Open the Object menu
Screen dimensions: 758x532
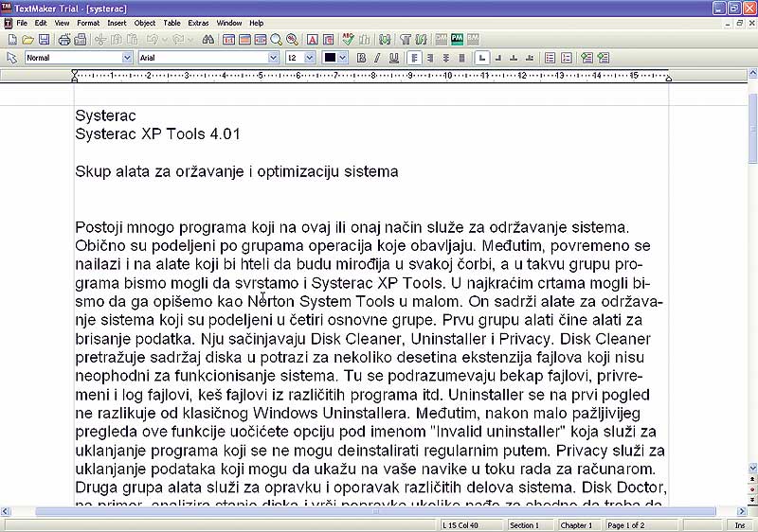pyautogui.click(x=145, y=23)
